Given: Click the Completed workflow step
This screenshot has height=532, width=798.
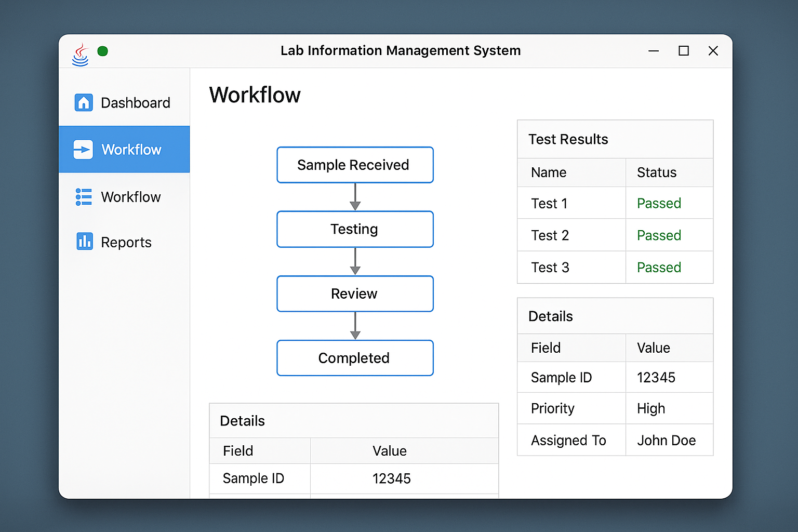Looking at the screenshot, I should (x=355, y=358).
